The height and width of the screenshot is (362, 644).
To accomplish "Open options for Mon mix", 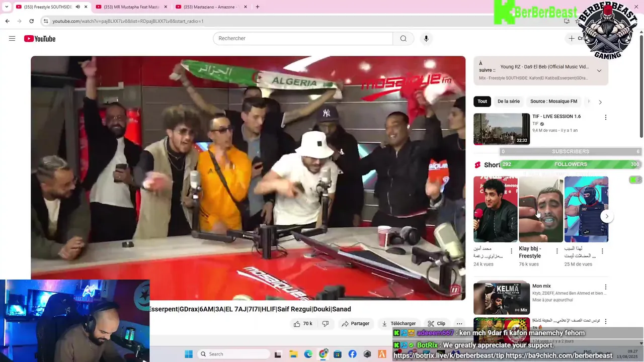I will pyautogui.click(x=605, y=287).
